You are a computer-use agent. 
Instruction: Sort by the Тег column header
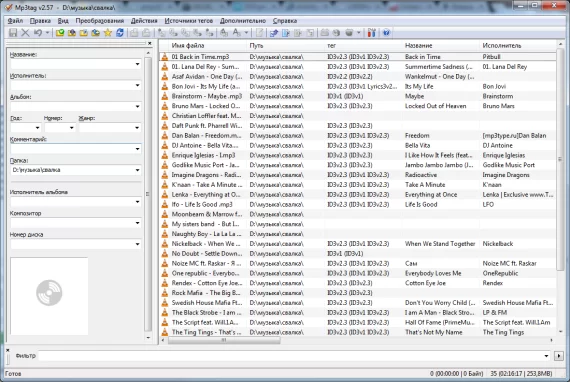point(364,45)
